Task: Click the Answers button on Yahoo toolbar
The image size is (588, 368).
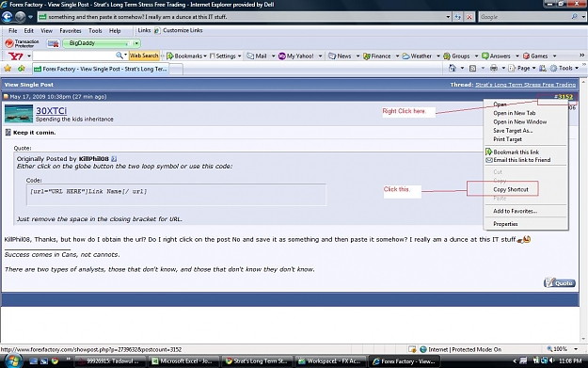Action: [496, 56]
